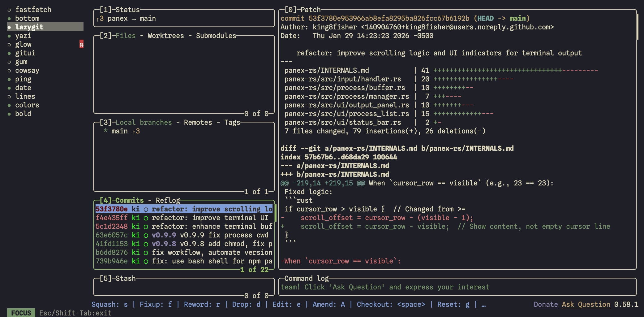This screenshot has width=644, height=317.
Task: Click the graph node of commit 63e6057c
Action: pyautogui.click(x=146, y=235)
